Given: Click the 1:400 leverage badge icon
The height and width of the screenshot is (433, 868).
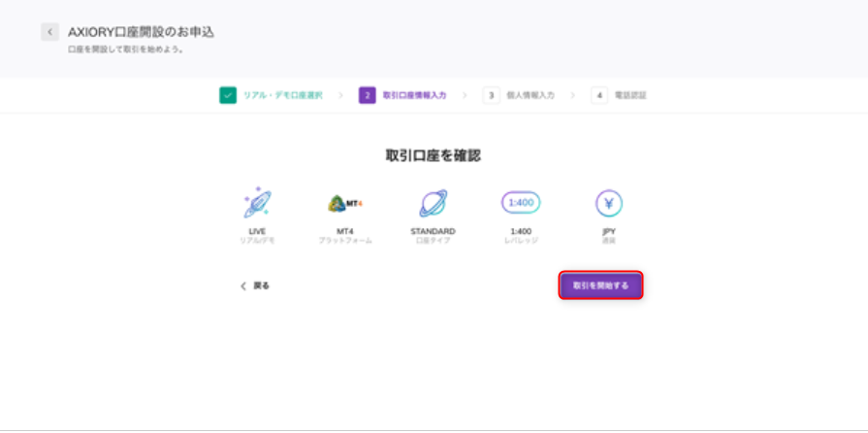Looking at the screenshot, I should [x=521, y=203].
